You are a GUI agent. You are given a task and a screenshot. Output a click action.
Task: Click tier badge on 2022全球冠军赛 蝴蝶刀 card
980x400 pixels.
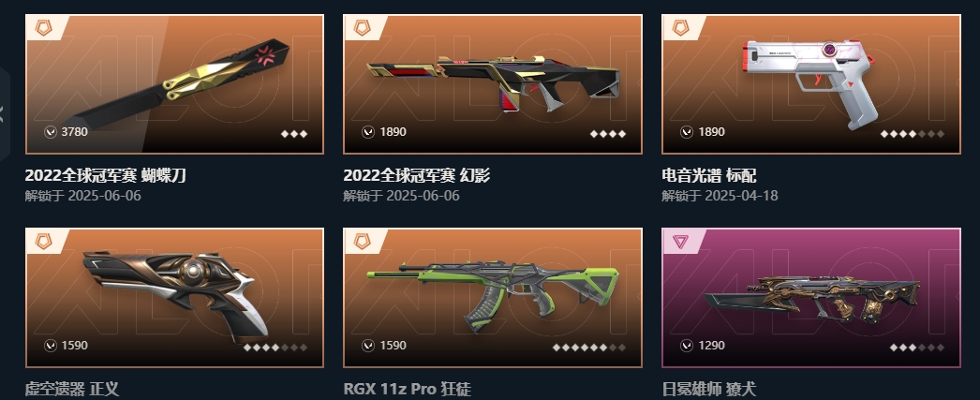click(x=44, y=27)
